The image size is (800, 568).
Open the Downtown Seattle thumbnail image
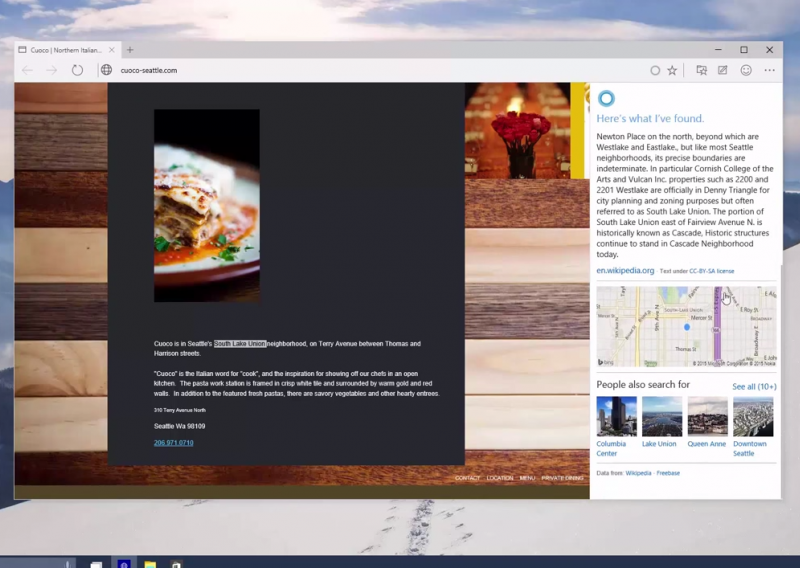[x=753, y=416]
